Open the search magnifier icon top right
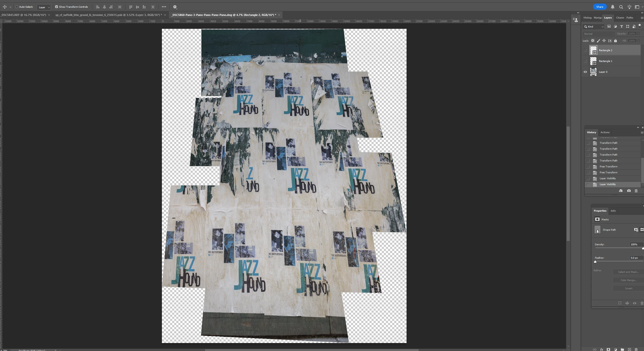This screenshot has height=351, width=644. pyautogui.click(x=621, y=7)
